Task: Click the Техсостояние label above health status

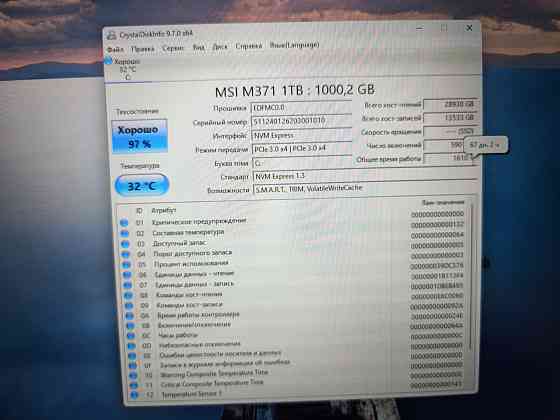Action: tap(138, 112)
